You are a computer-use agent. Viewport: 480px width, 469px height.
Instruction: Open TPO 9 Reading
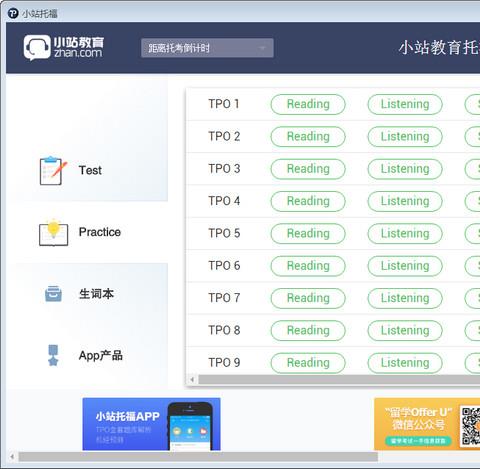point(308,363)
